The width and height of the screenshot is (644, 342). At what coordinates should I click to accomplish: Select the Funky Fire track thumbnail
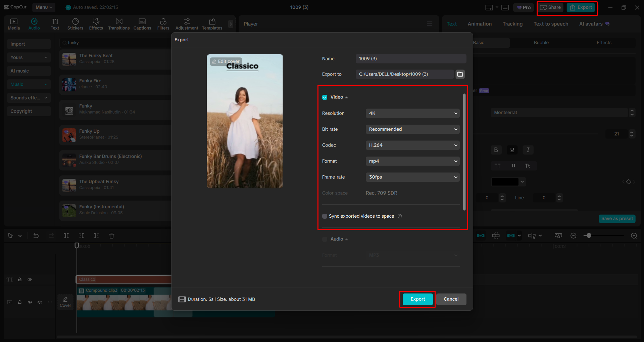pyautogui.click(x=69, y=84)
